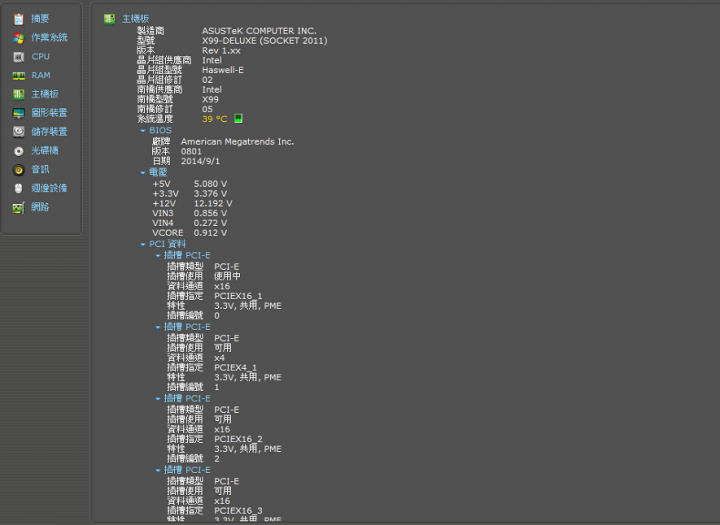This screenshot has width=720, height=525.
Task: Open the 摘要 summary section
Action: click(x=40, y=19)
